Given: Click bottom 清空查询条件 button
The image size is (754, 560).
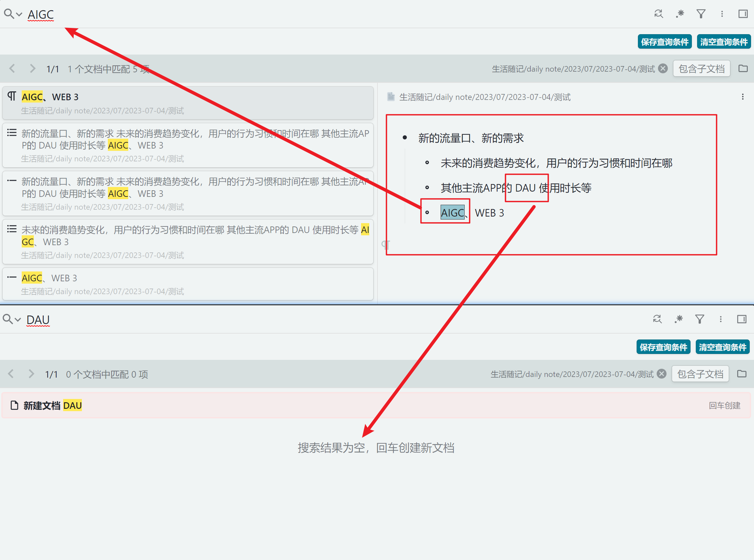Looking at the screenshot, I should (722, 347).
